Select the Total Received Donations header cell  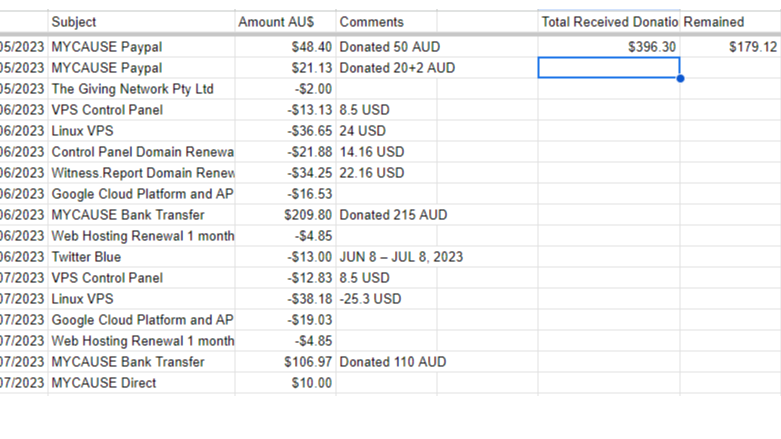(608, 22)
